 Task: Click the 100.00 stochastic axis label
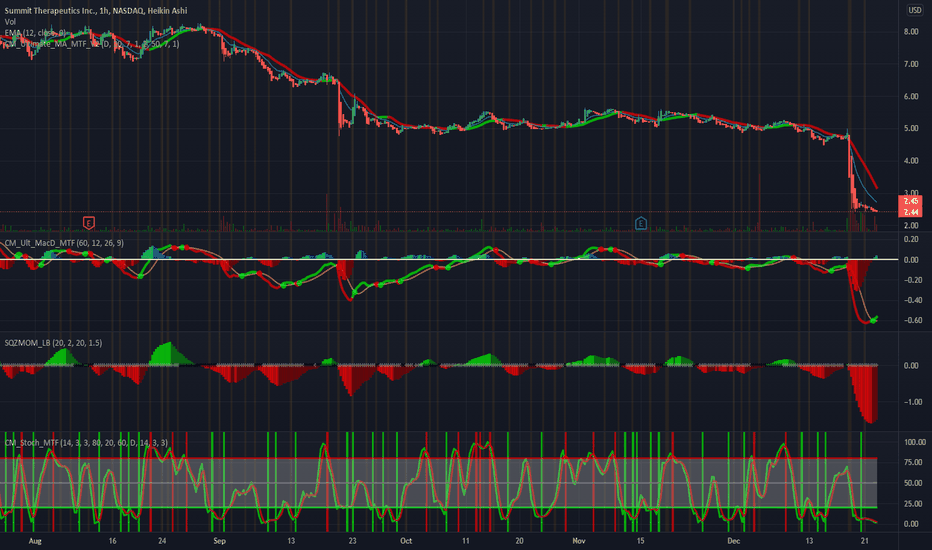915,442
